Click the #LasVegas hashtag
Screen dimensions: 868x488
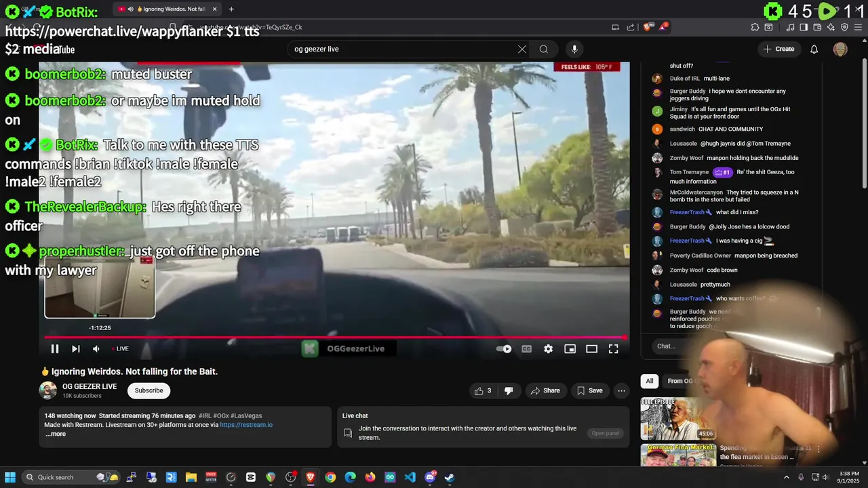coord(246,415)
